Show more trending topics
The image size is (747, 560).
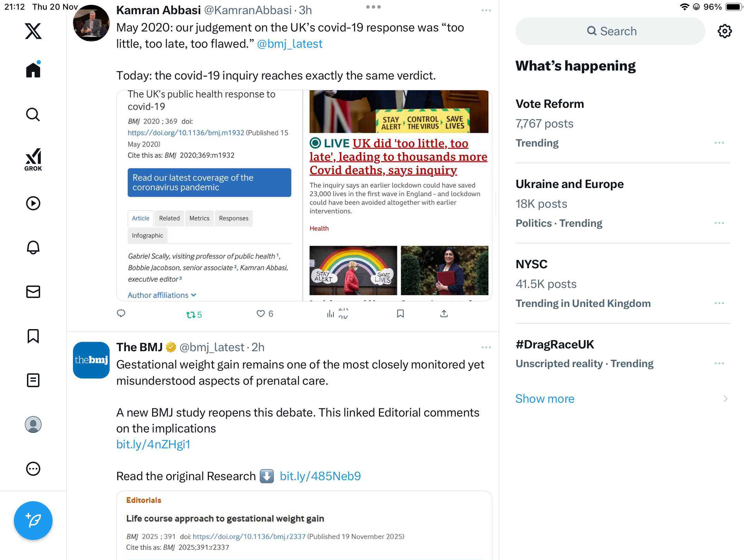[x=545, y=399]
